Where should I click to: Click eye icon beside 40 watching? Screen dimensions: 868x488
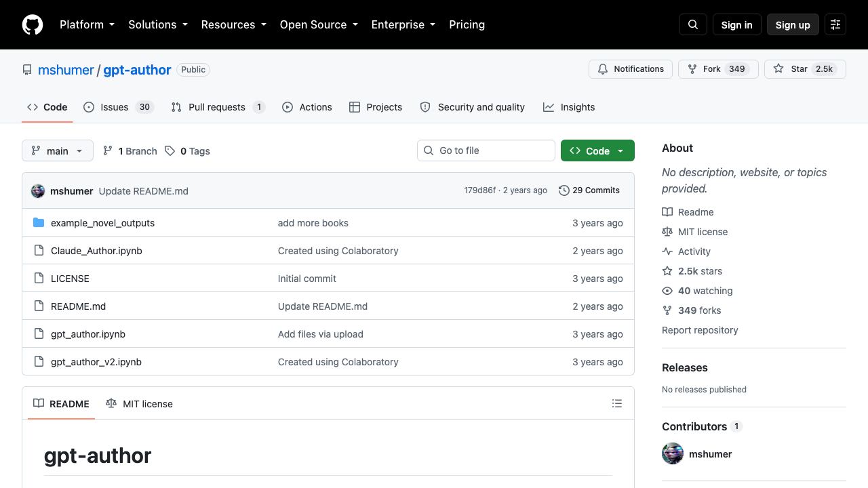[667, 291]
